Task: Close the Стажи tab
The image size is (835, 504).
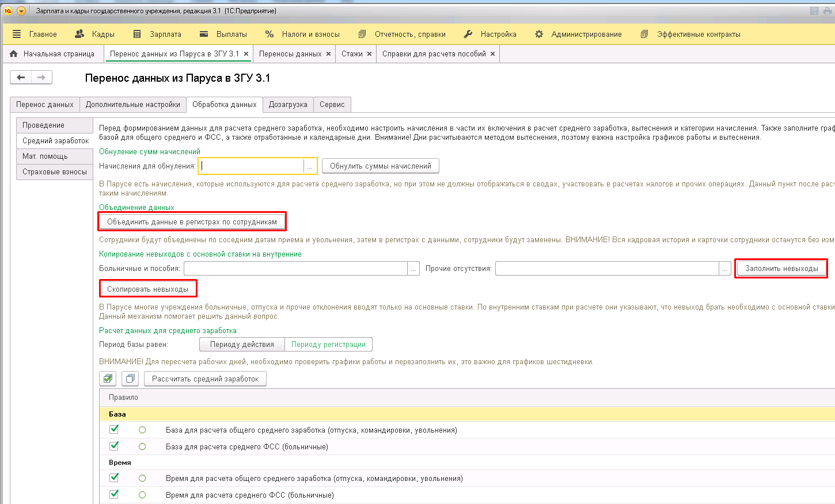Action: click(369, 54)
